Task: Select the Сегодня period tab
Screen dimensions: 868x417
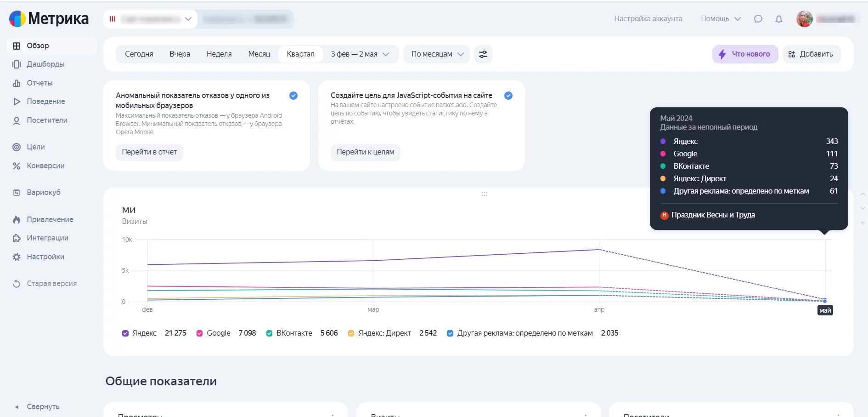Action: pyautogui.click(x=139, y=54)
